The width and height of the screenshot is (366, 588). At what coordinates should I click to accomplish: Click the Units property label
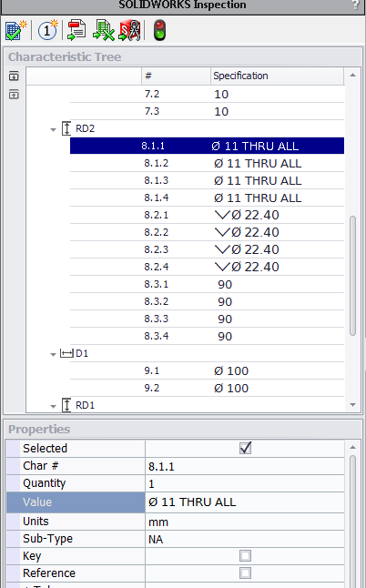click(36, 522)
